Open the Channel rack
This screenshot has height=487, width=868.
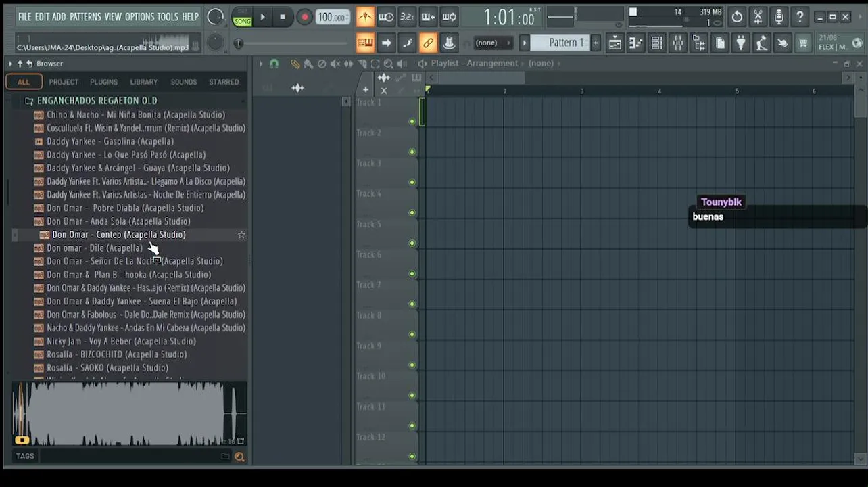point(656,43)
